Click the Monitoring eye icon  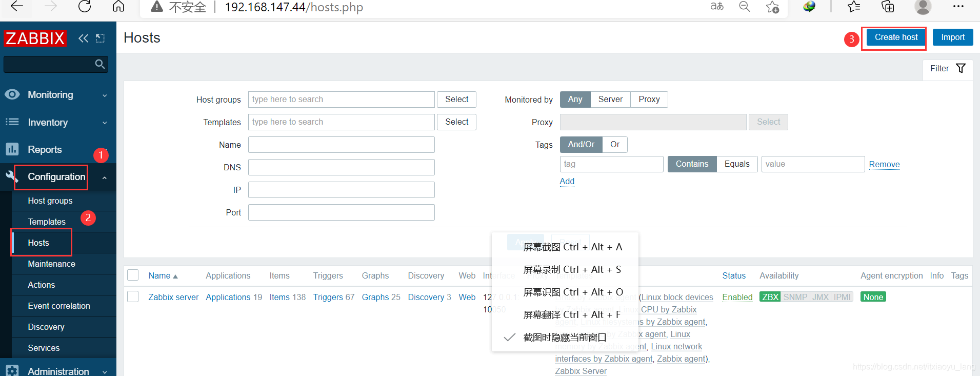pyautogui.click(x=12, y=94)
